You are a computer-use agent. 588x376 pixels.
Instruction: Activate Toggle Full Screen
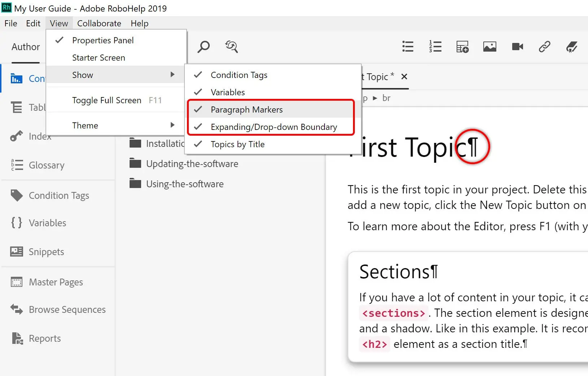click(x=106, y=100)
